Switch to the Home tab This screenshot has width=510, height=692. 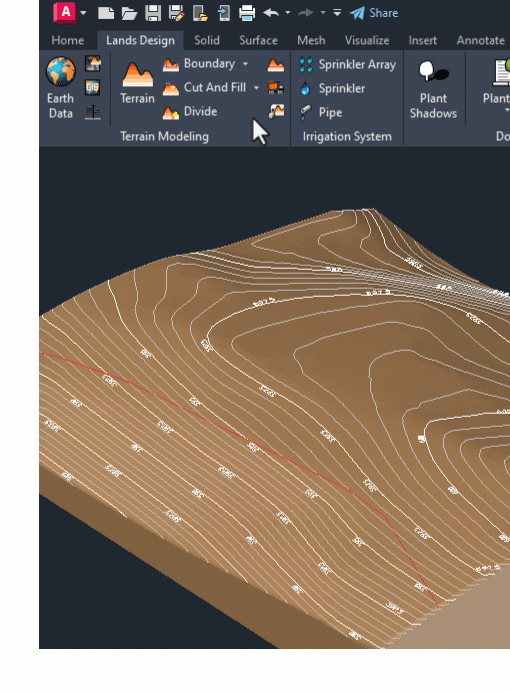(68, 40)
